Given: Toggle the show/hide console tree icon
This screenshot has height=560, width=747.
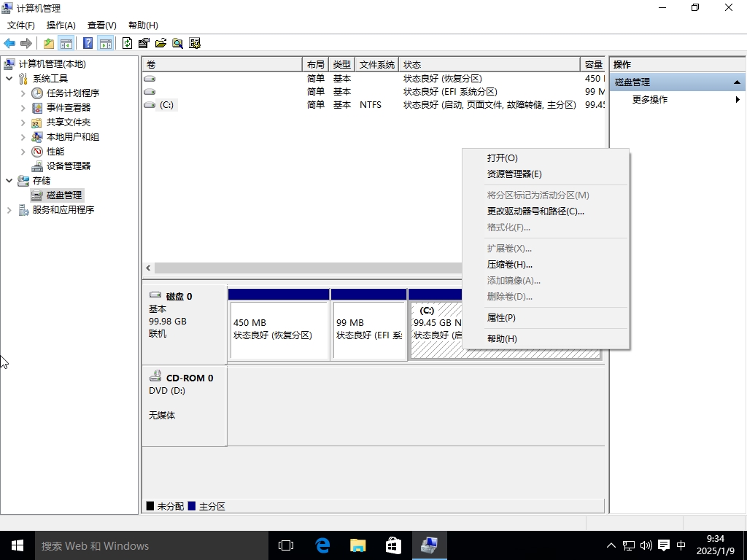Looking at the screenshot, I should click(x=66, y=43).
